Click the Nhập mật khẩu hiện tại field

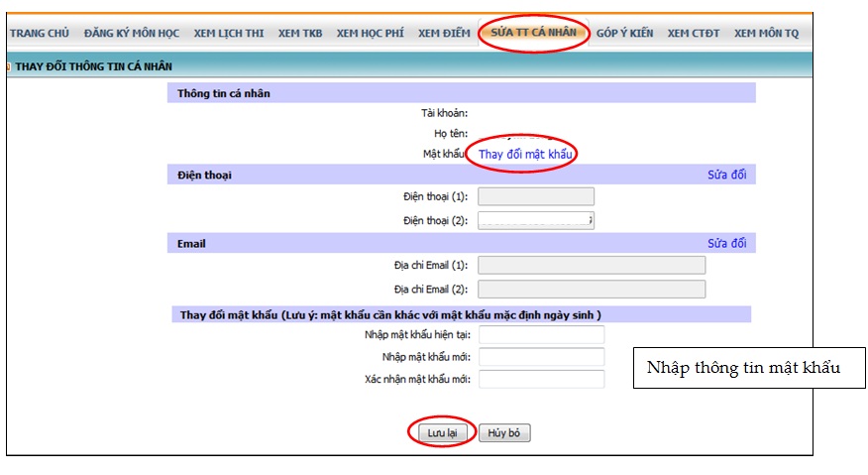coord(541,335)
